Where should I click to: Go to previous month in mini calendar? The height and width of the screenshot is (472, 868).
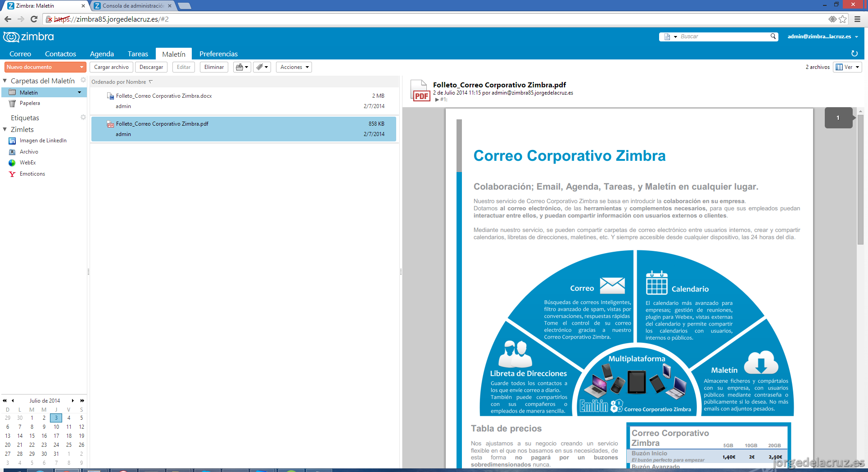[x=13, y=400]
